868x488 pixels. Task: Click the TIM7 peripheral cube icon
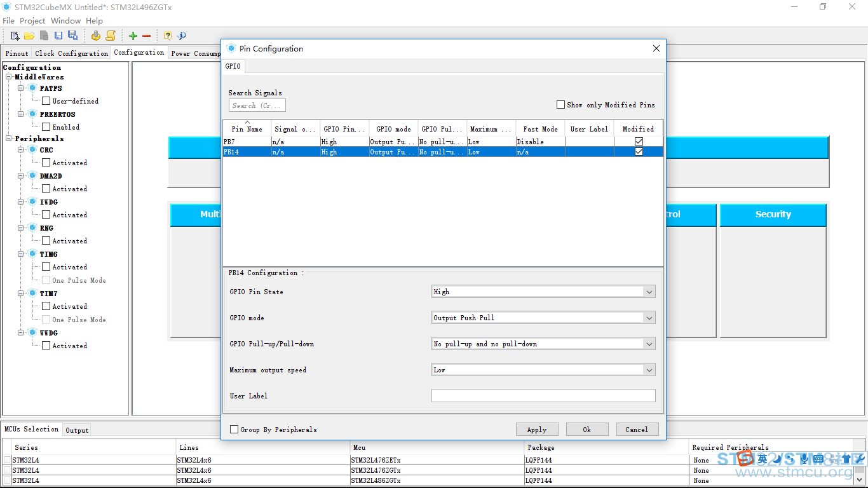32,294
